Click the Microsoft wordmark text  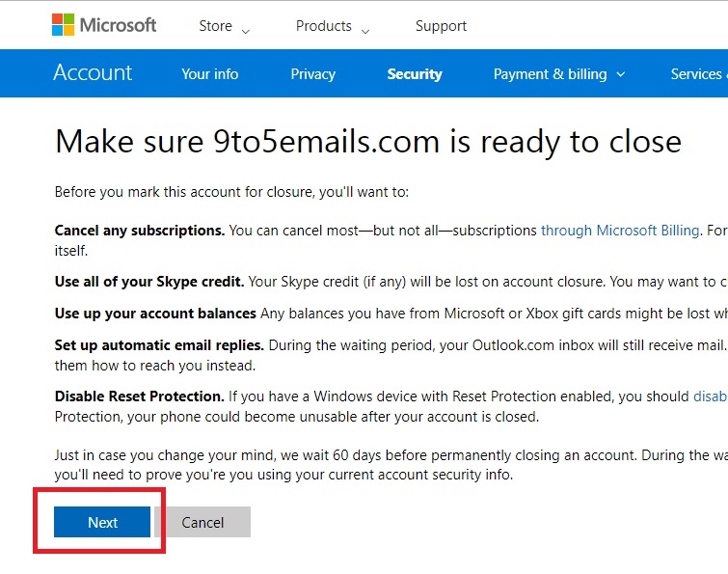[118, 25]
